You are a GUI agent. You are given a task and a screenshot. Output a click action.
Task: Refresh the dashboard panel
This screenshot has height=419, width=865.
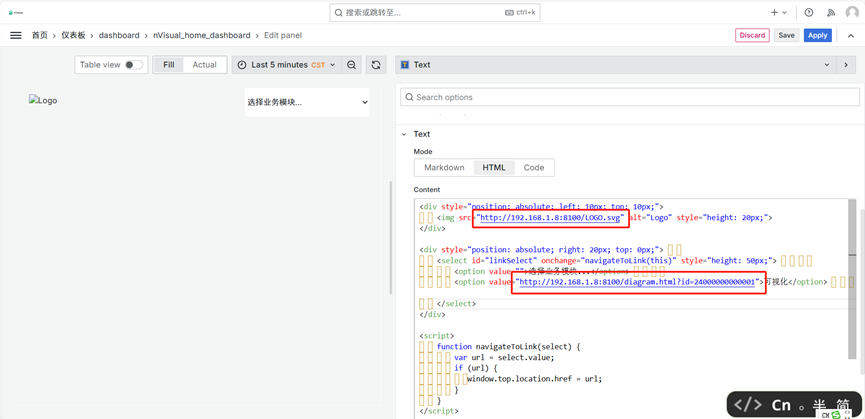[x=376, y=65]
